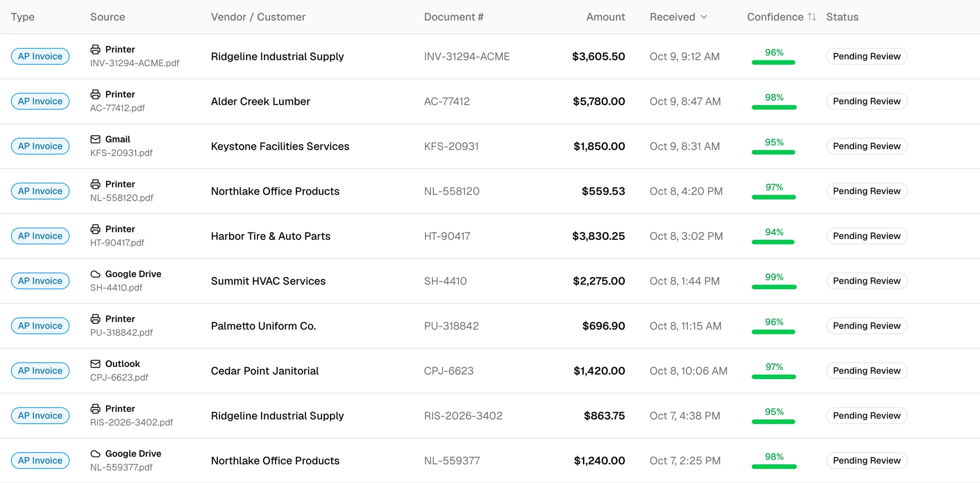Click the Source column header
The image size is (980, 483).
point(108,17)
